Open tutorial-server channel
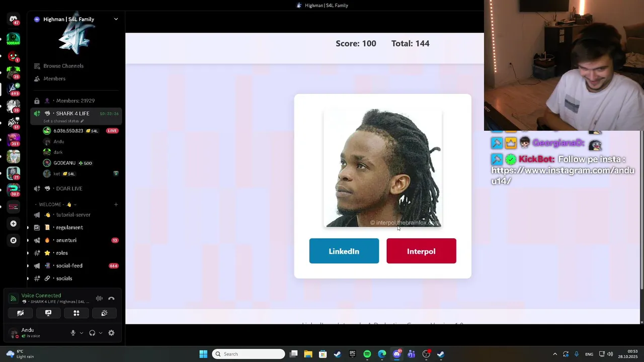Image resolution: width=644 pixels, height=362 pixels. 76,215
